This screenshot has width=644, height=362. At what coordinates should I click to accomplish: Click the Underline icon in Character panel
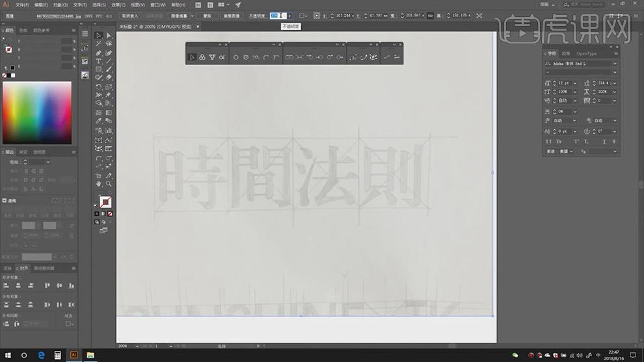tap(604, 142)
